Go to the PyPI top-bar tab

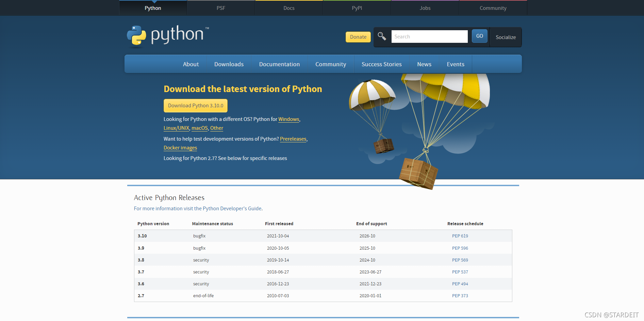click(x=357, y=8)
